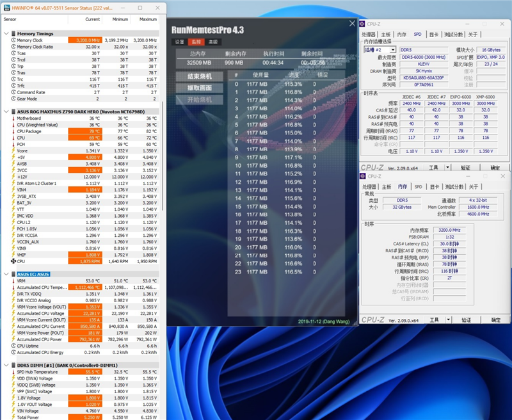Click the Current column header in HWiNFO
The width and height of the screenshot is (512, 420).
click(x=85, y=19)
